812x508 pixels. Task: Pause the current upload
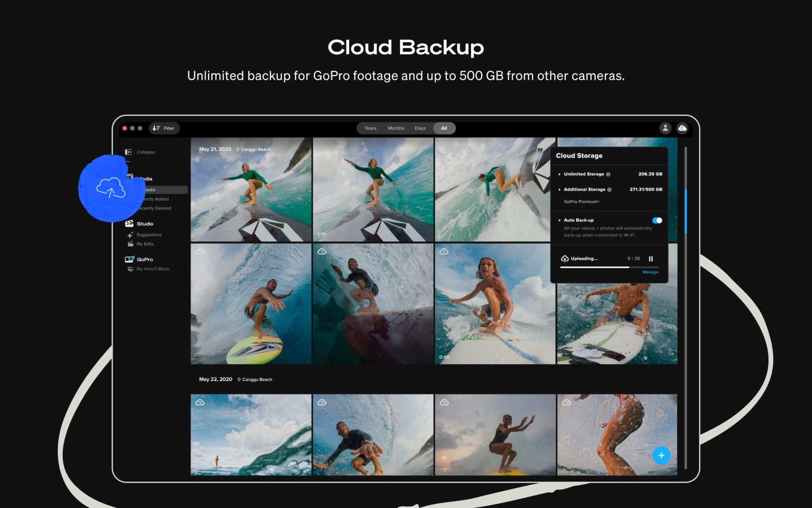point(651,259)
